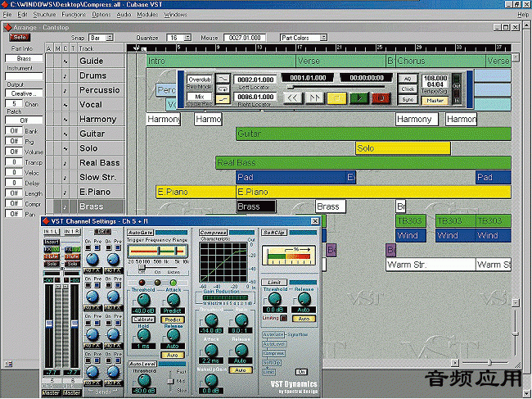Click the MIDI note icon of the Real Bass track

65,163
